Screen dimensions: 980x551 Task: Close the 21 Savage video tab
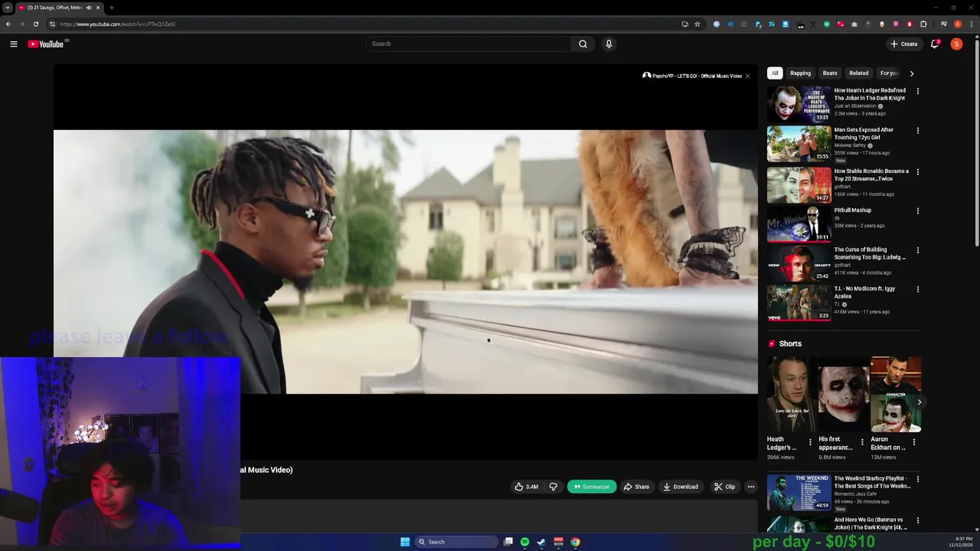pyautogui.click(x=98, y=8)
